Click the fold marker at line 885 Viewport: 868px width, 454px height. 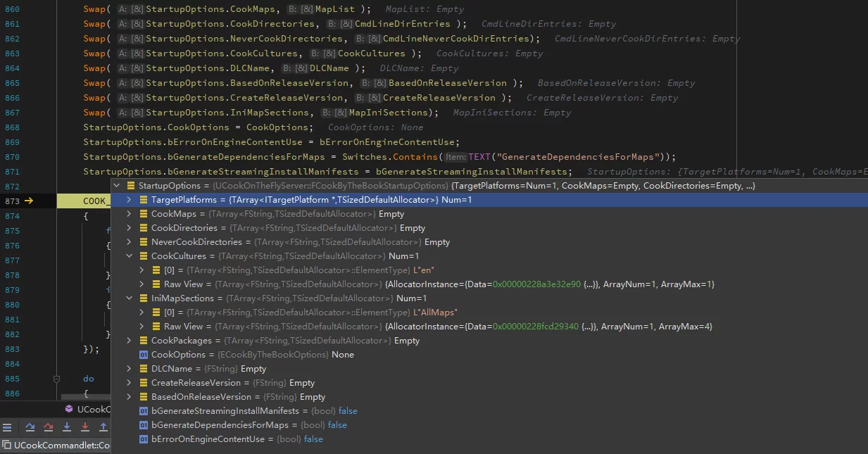[57, 379]
